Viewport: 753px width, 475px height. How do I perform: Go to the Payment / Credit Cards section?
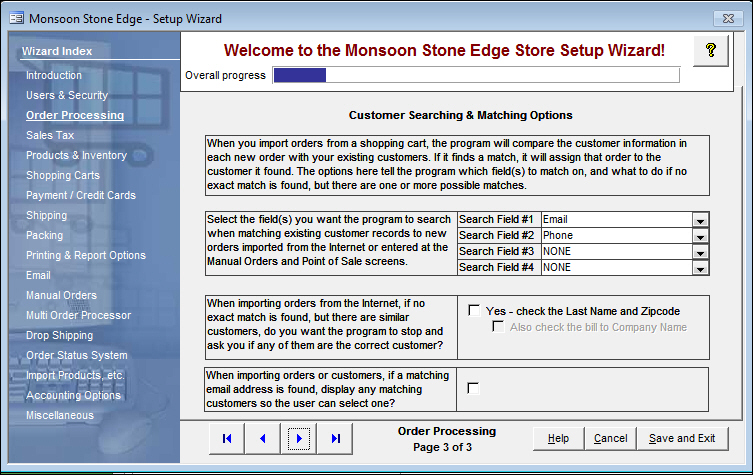click(80, 195)
